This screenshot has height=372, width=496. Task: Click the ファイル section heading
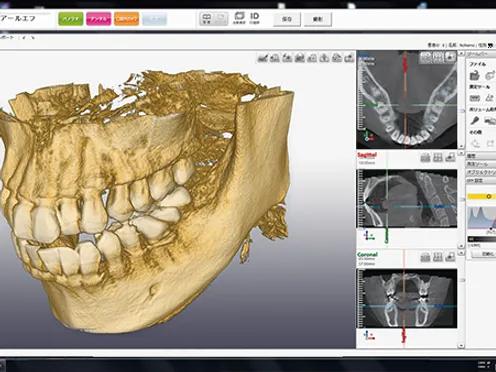pos(477,64)
